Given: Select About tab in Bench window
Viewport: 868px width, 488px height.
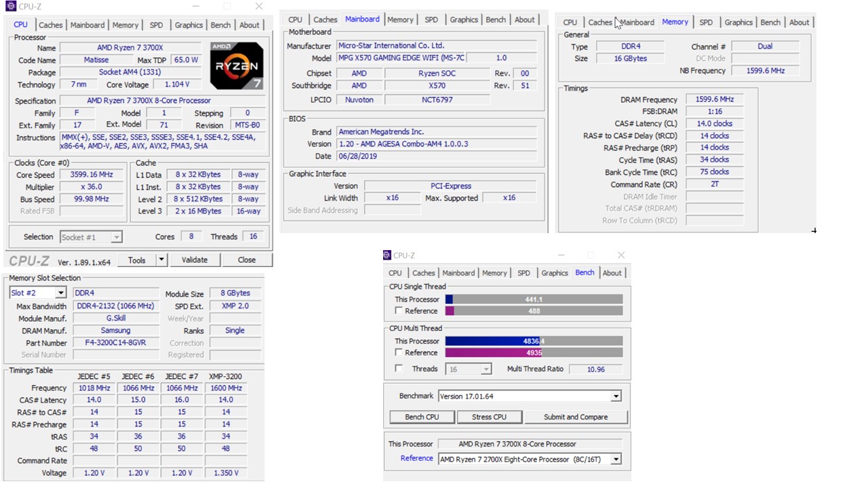Looking at the screenshot, I should tap(612, 273).
